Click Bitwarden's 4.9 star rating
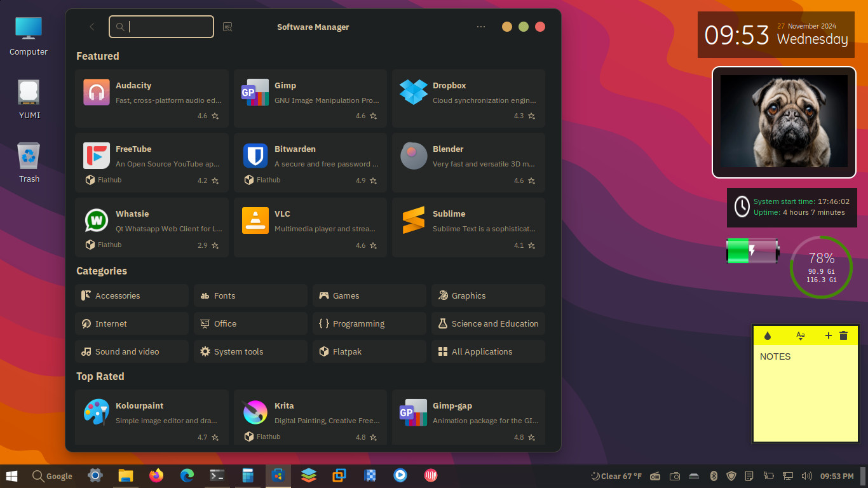This screenshot has height=488, width=868. click(367, 180)
